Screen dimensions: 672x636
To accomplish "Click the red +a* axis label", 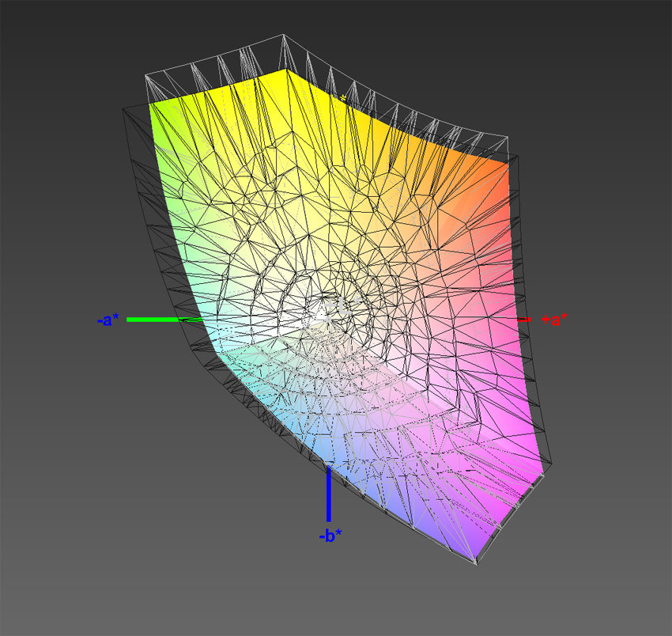I will pos(554,320).
